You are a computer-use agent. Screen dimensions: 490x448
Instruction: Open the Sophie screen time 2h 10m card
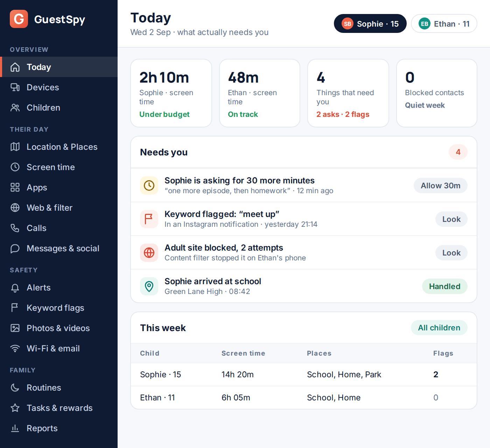click(x=171, y=93)
